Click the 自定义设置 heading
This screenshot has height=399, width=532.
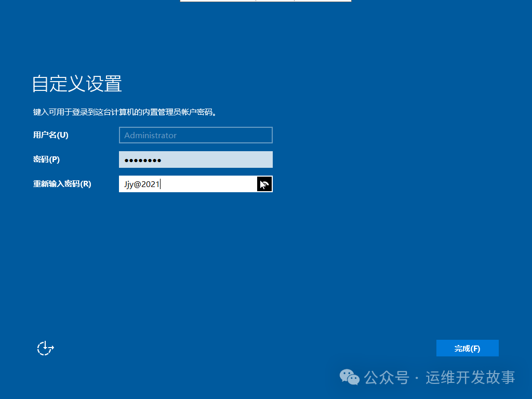point(76,84)
